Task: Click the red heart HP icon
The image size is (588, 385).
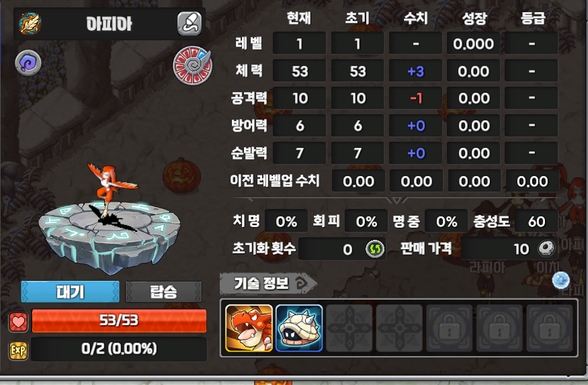Action: [x=18, y=322]
